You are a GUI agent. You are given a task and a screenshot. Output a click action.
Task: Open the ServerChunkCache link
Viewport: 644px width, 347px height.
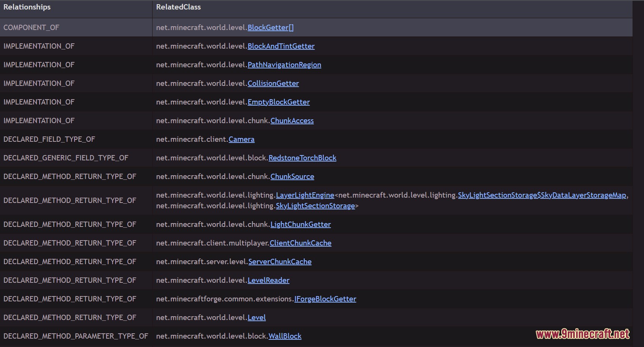[x=280, y=261]
